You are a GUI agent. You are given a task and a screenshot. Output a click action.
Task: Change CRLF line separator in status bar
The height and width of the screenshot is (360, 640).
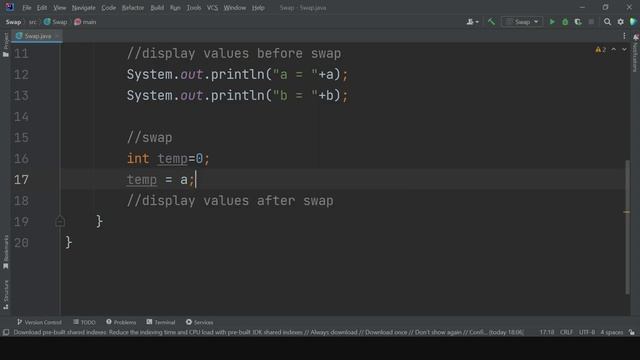click(567, 333)
